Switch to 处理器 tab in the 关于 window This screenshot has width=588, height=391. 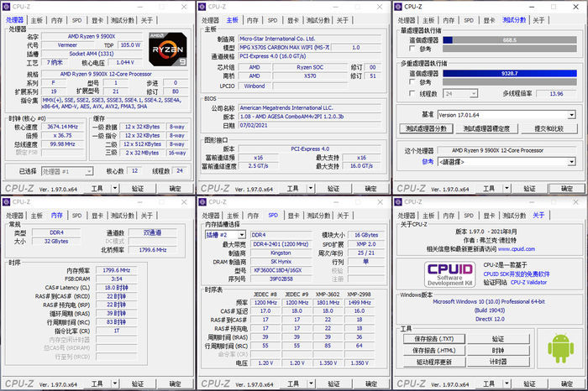407,216
